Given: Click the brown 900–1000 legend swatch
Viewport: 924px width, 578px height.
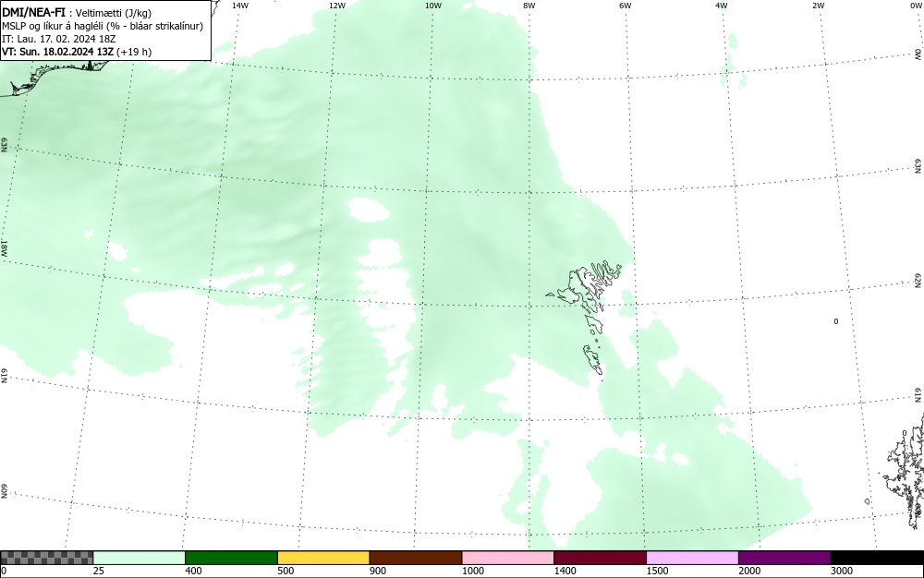Looking at the screenshot, I should [416, 558].
